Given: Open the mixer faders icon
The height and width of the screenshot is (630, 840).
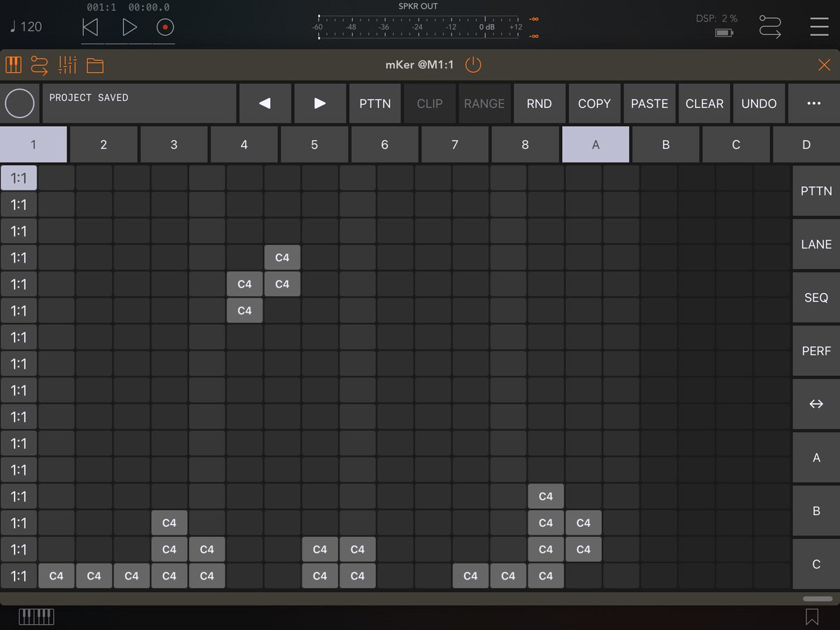Looking at the screenshot, I should click(67, 64).
